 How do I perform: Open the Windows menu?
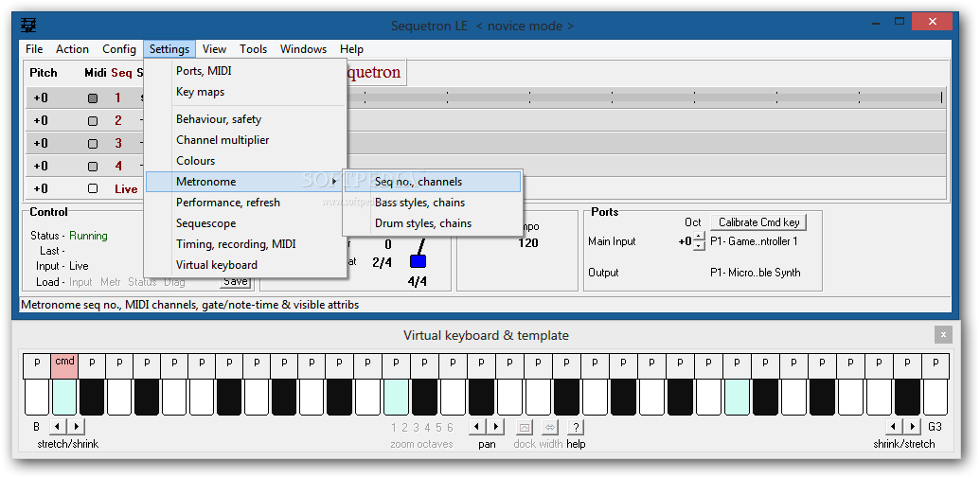click(303, 48)
